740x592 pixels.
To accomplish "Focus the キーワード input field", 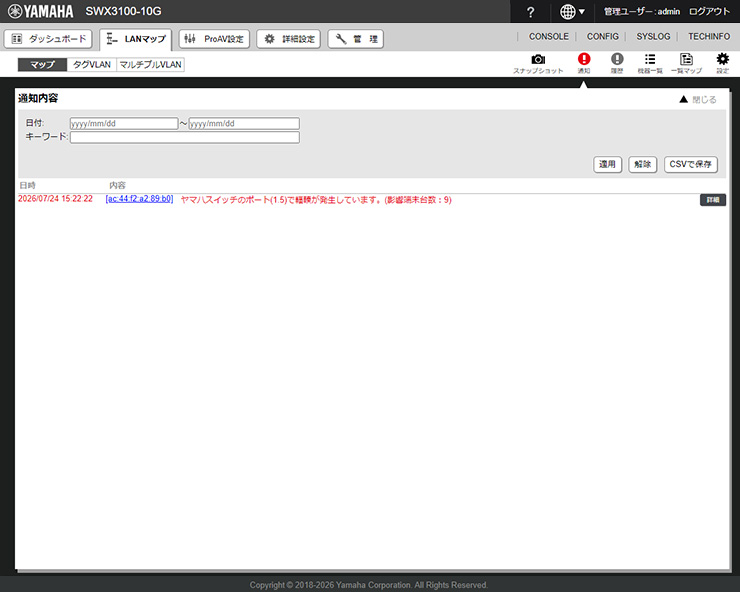I will pos(185,137).
